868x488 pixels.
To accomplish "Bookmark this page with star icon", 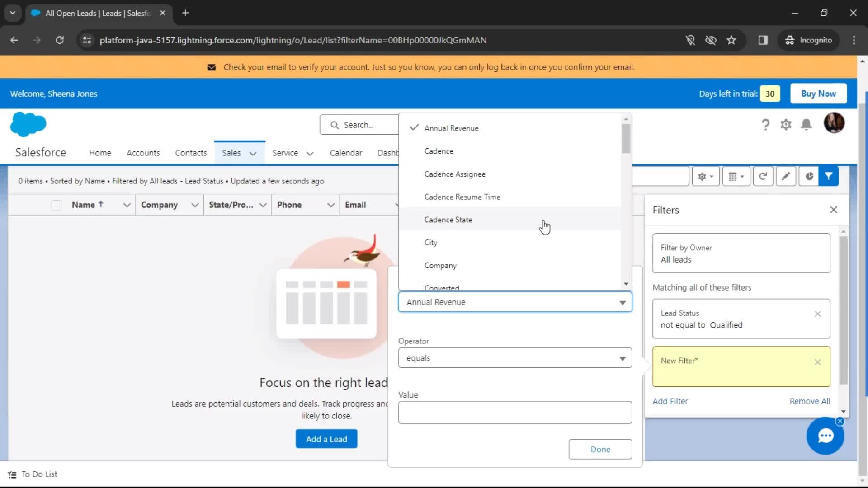I will point(731,40).
